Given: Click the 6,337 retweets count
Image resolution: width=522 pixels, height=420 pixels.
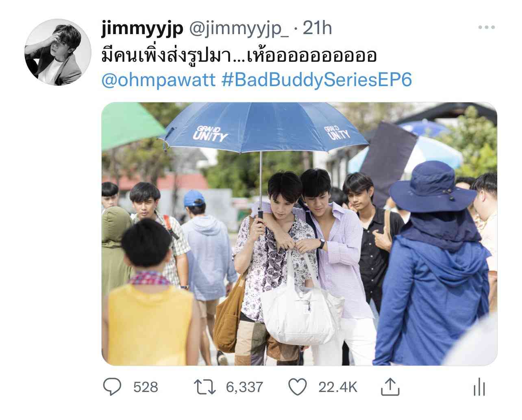Looking at the screenshot, I should [244, 387].
